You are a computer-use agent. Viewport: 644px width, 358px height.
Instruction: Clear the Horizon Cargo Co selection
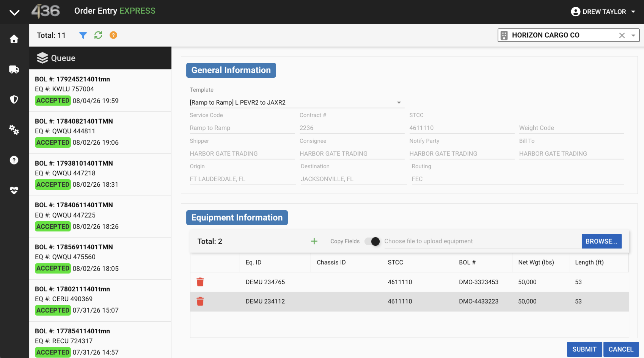click(x=622, y=35)
